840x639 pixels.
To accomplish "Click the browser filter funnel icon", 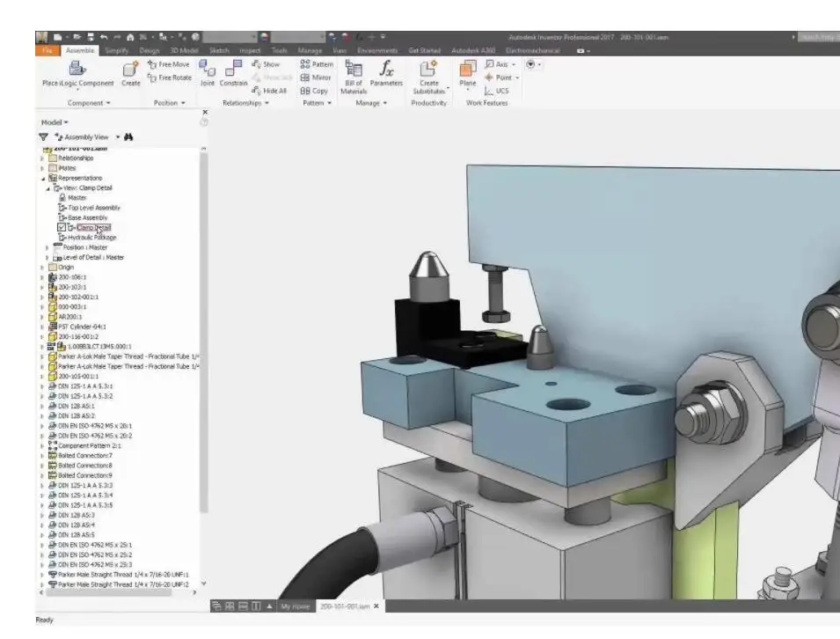I will pos(42,137).
